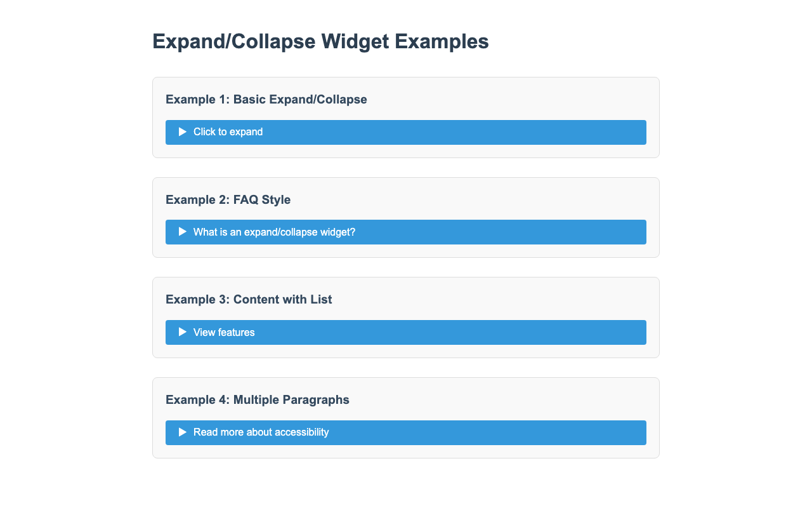The height and width of the screenshot is (508, 812).
Task: Click the arrow icon beside 'What is an expand/collapse widget?'
Action: click(183, 232)
